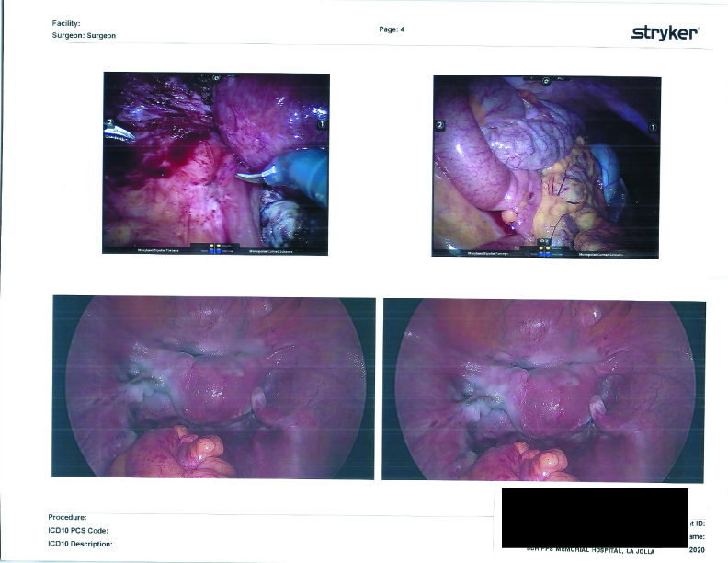Viewport: 728px width, 563px height.
Task: Click the Facility label in header
Action: pos(67,22)
